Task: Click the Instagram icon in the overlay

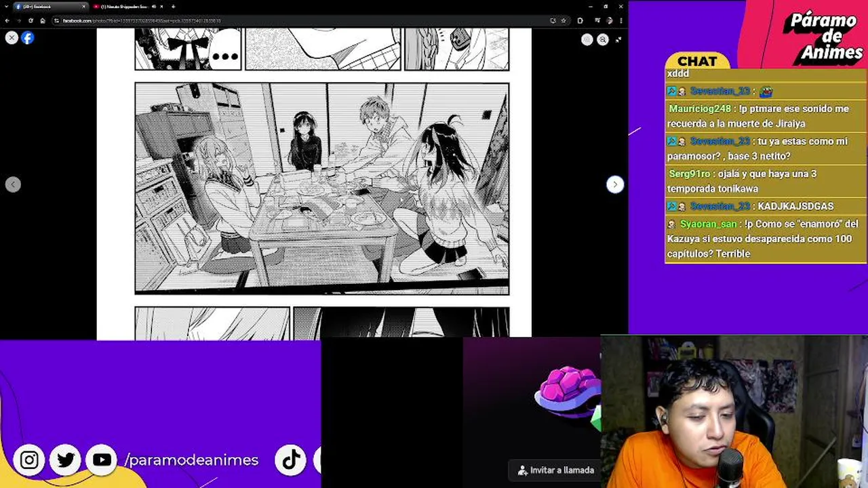Action: [x=29, y=460]
